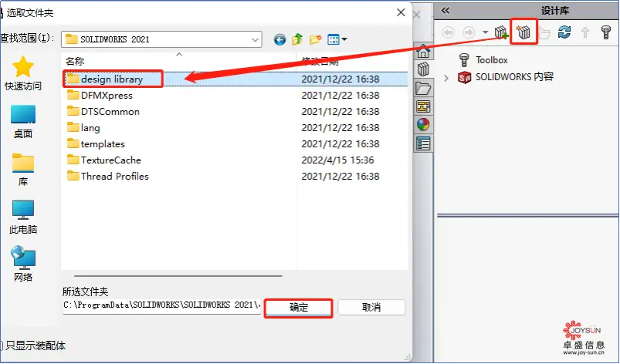Click 桌面 in the places bar
The image size is (620, 364).
tap(23, 122)
